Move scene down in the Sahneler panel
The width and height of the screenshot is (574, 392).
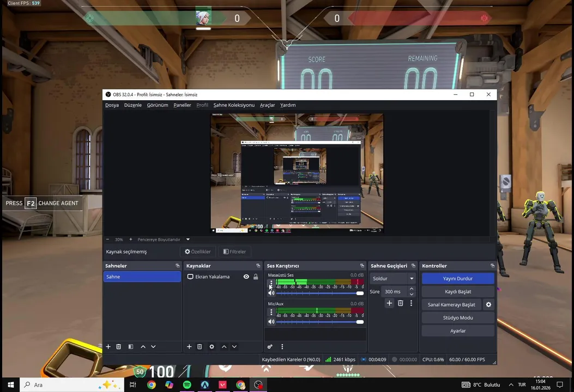pyautogui.click(x=153, y=347)
